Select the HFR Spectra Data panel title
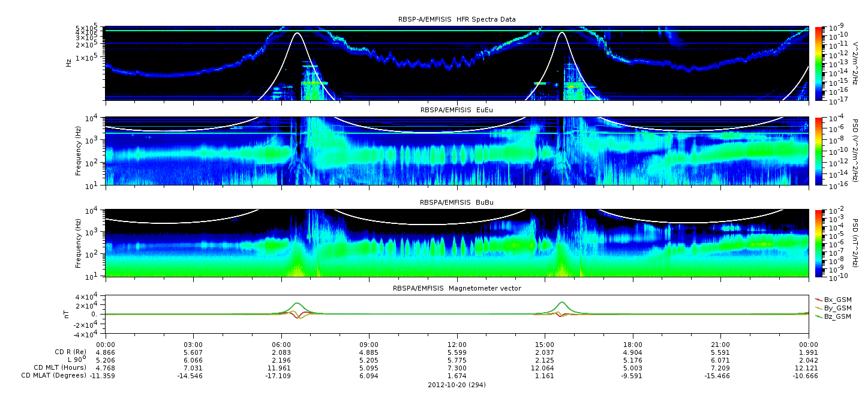Screen dimensions: 868x395 click(457, 20)
